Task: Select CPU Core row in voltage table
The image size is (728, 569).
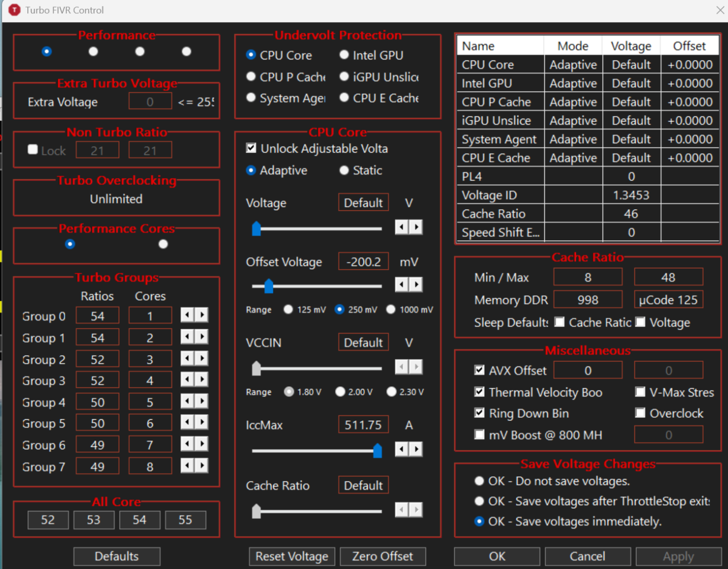Action: click(x=588, y=64)
